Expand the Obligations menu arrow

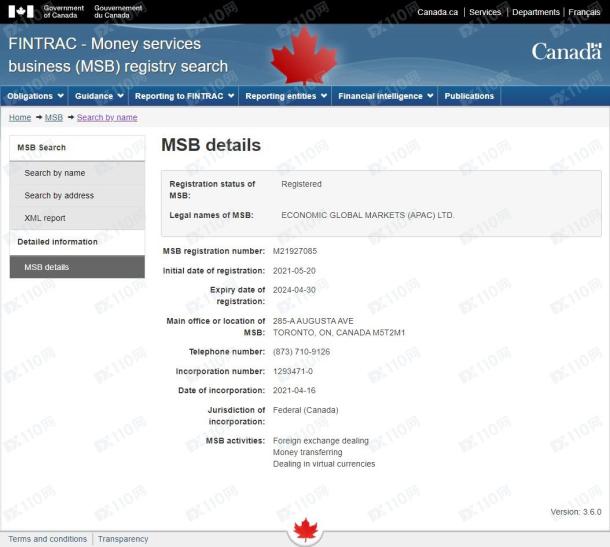tap(61, 96)
